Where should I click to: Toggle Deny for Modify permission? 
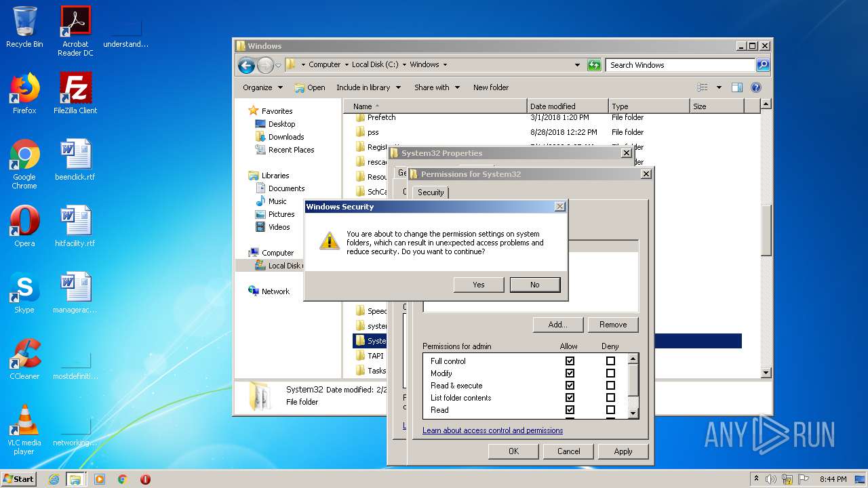(610, 373)
